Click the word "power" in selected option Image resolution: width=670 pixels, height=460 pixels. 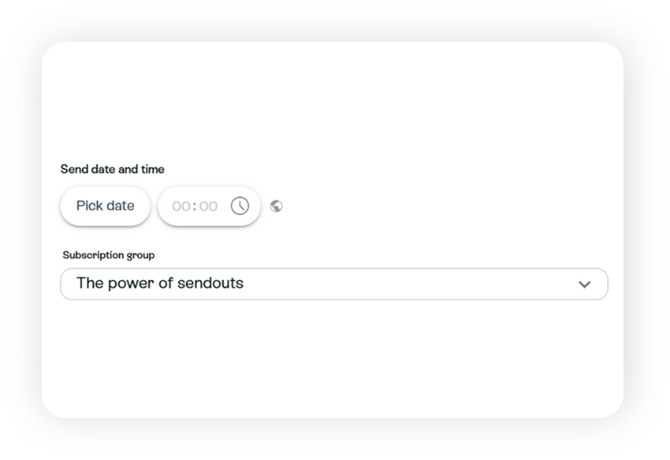click(131, 284)
